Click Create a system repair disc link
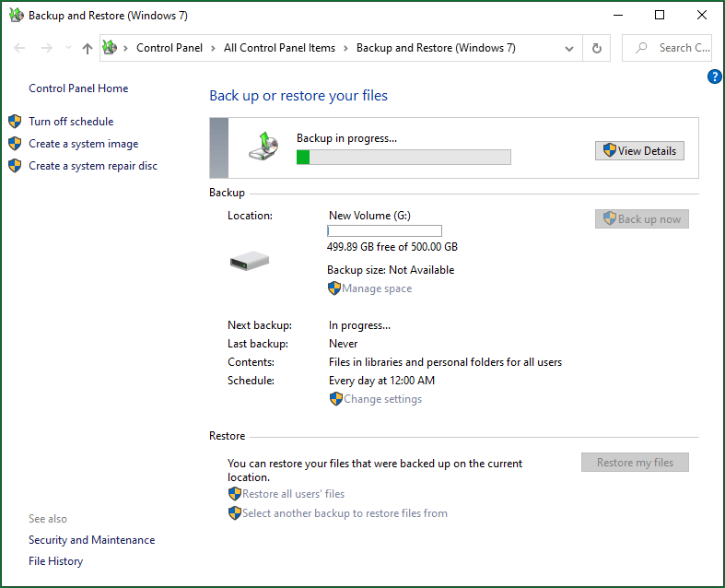Viewport: 725px width, 588px height. pyautogui.click(x=93, y=166)
